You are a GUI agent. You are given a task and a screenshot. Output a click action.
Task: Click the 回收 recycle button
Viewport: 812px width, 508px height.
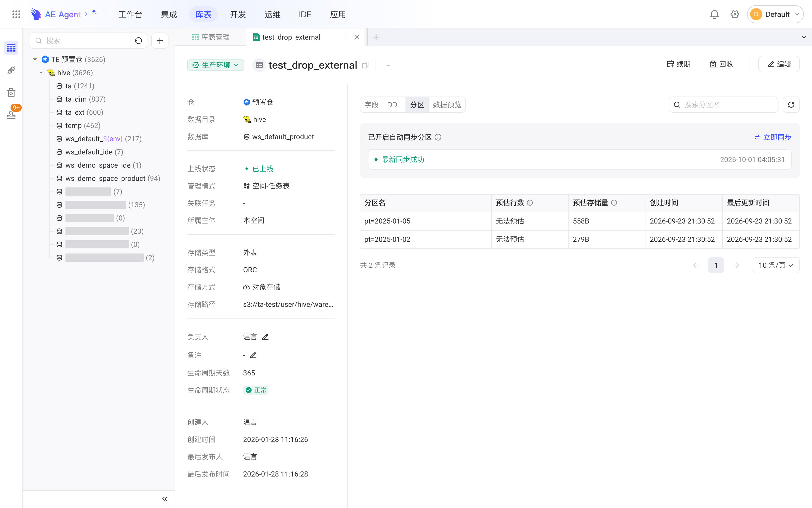[x=721, y=64]
